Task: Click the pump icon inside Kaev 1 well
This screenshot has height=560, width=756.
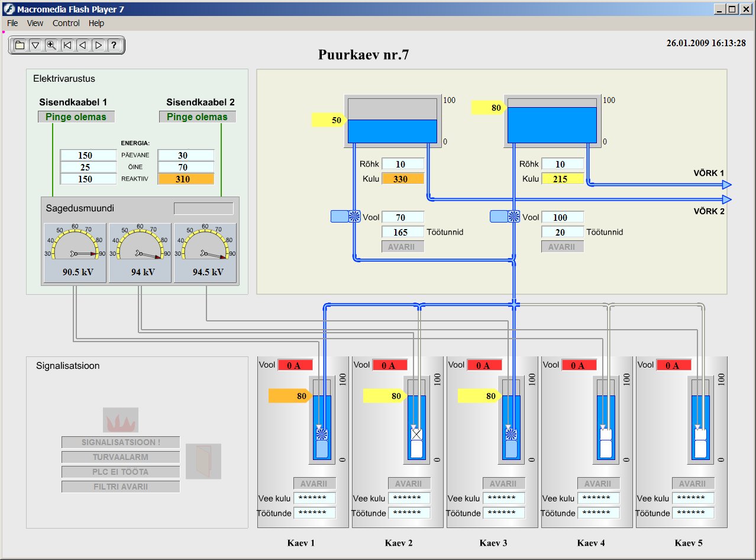Action: (x=321, y=435)
